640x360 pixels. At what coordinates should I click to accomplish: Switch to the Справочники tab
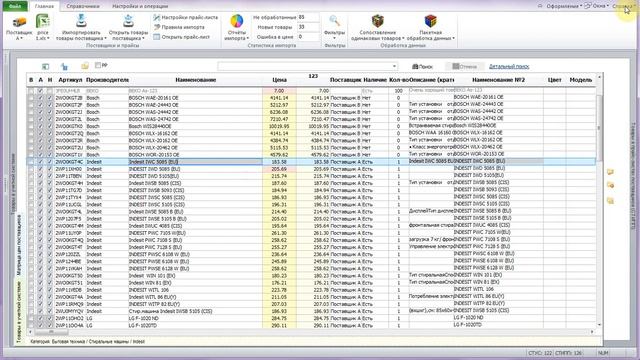point(83,7)
